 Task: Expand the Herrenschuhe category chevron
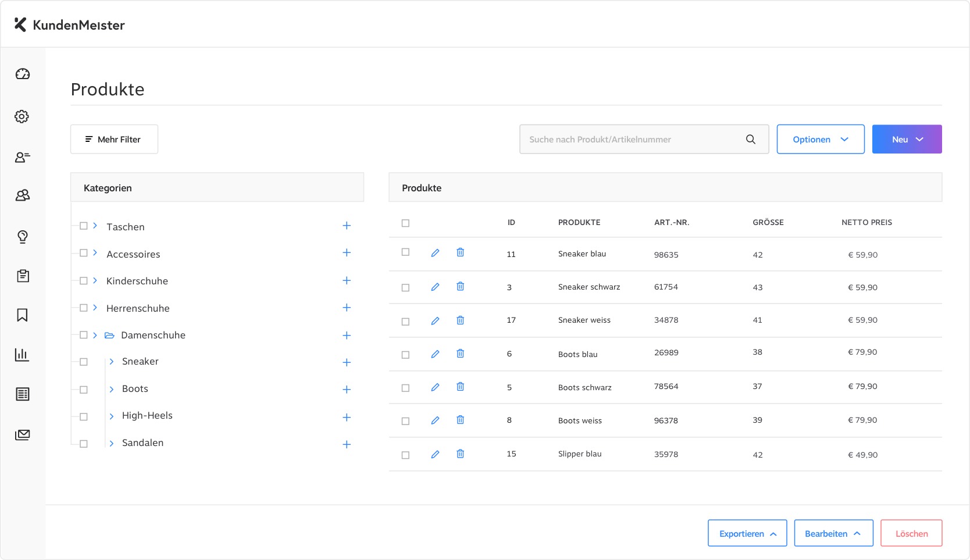(95, 308)
